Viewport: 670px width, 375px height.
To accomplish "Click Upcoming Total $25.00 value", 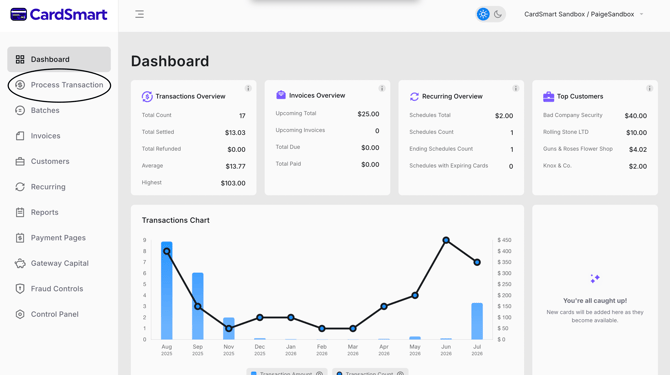I will tap(368, 114).
